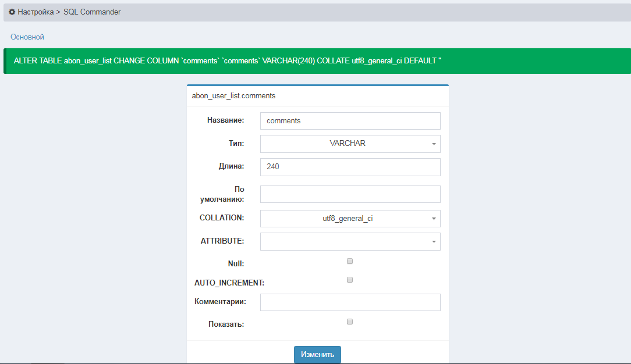This screenshot has height=364, width=631.
Task: Open the Настройка breadcrumb section
Action: click(36, 12)
